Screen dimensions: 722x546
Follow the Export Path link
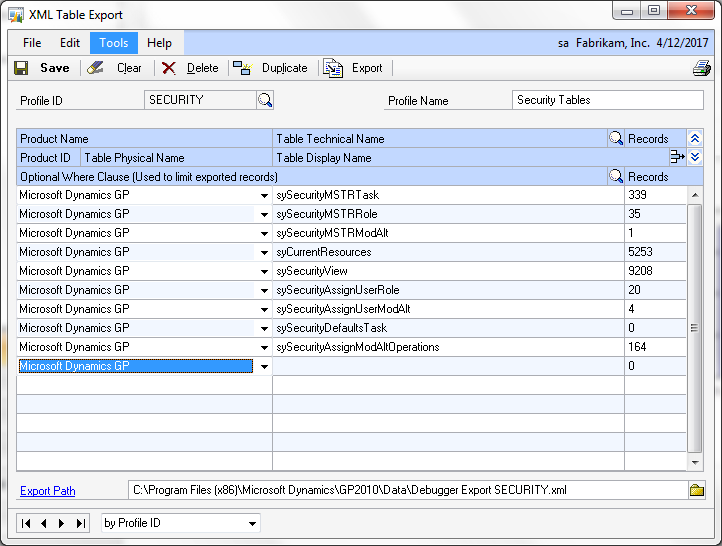(x=48, y=491)
